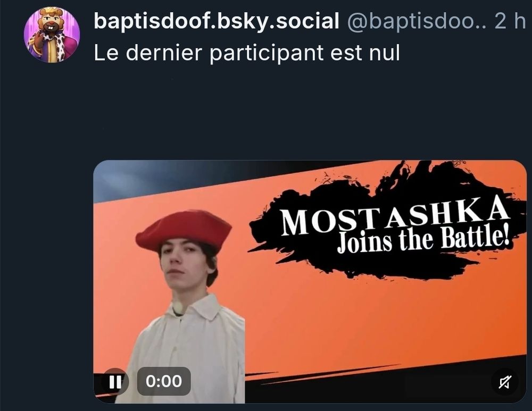Click the "Joins the Battle!" caption in video
Viewport: 532px width, 411px height.
[x=423, y=241]
